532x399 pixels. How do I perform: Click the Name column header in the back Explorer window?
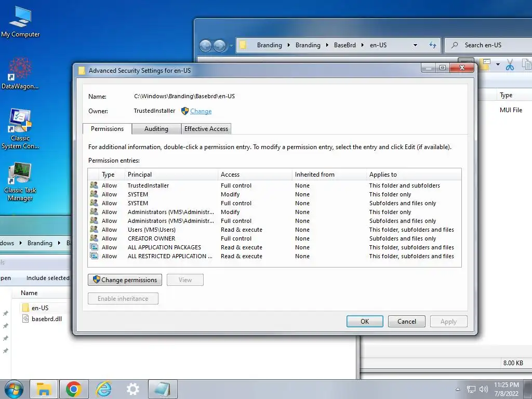tap(29, 293)
